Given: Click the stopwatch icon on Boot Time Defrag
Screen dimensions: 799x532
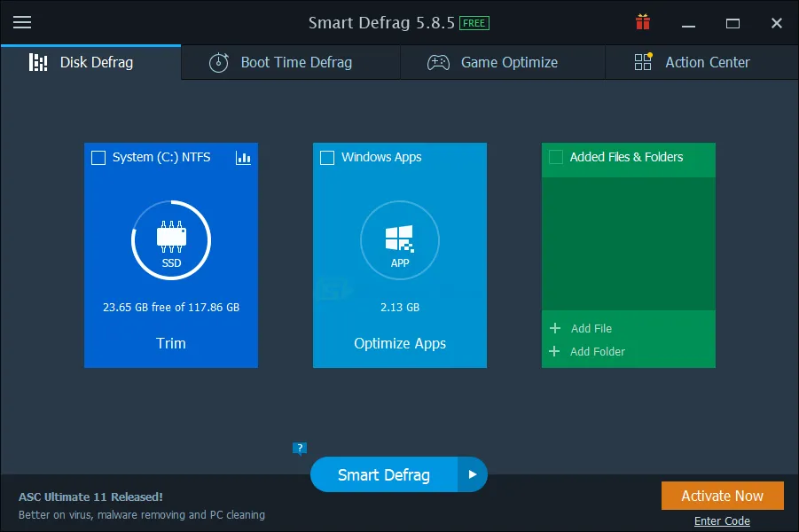Looking at the screenshot, I should click(x=219, y=62).
